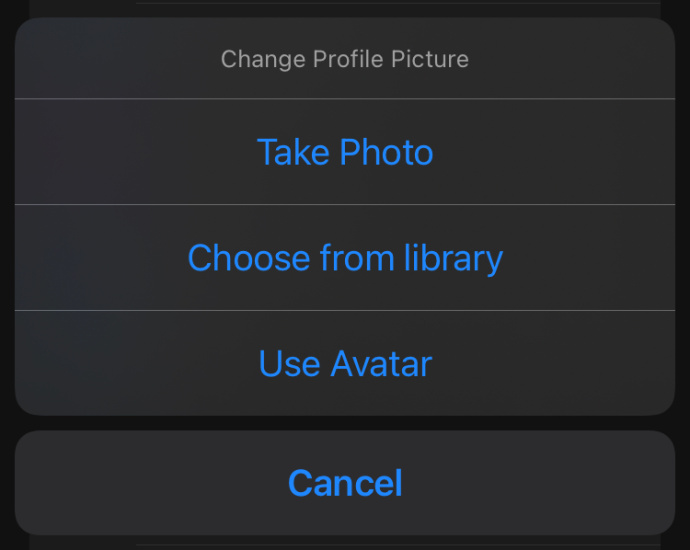Click the divider above the Use Avatar row
690x550 pixels.
click(x=345, y=311)
